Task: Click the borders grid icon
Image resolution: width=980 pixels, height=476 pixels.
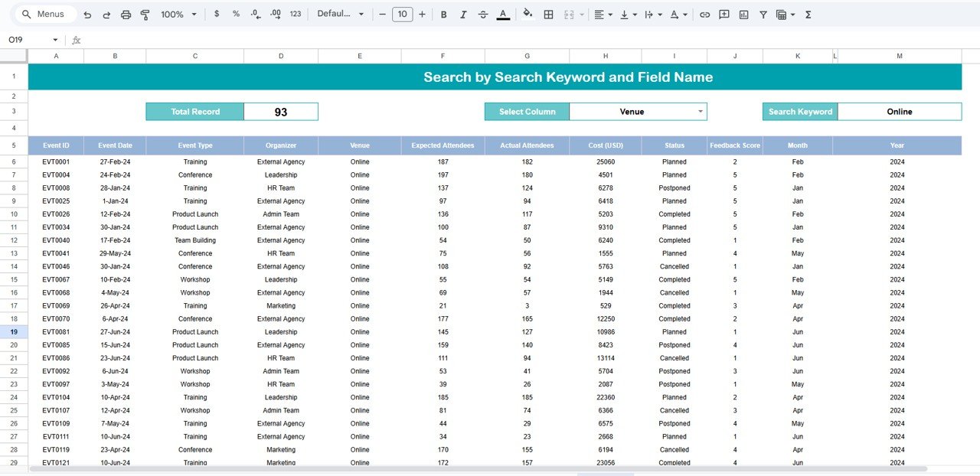Action: click(x=548, y=15)
